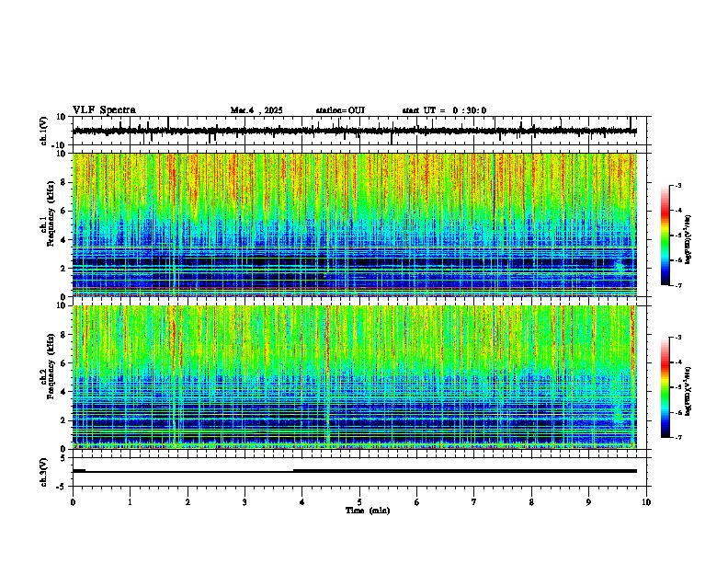Click the 'ch.1(V)' axis label
Screen dimensions: 728x563
[x=44, y=131]
